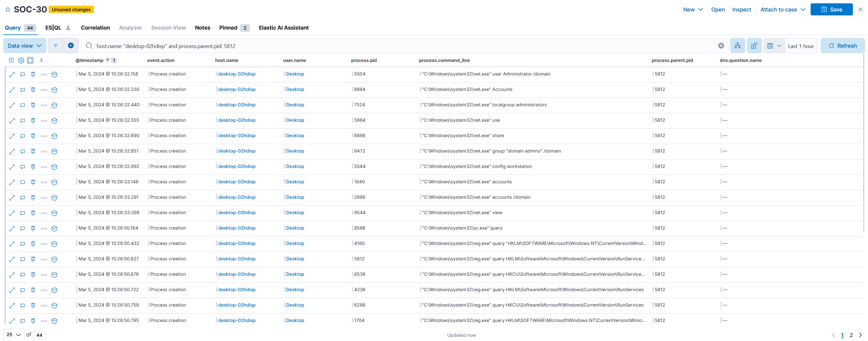Open the settings gear for the table

(x=21, y=60)
